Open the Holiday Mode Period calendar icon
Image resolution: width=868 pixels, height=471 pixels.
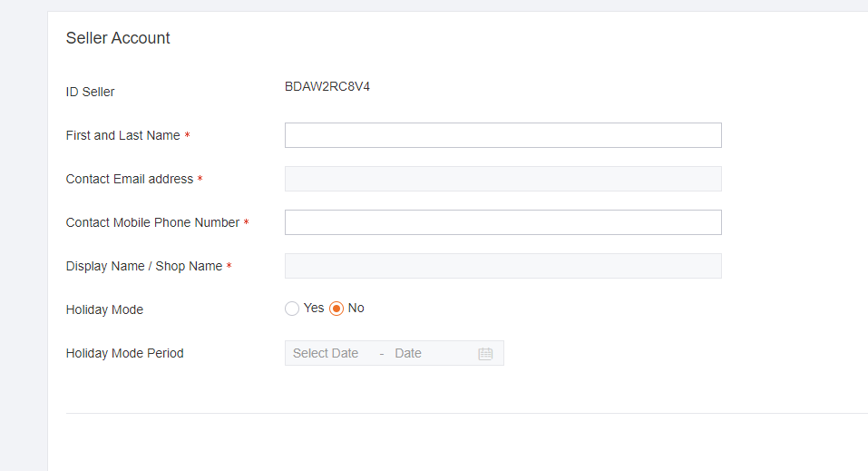[x=485, y=354]
